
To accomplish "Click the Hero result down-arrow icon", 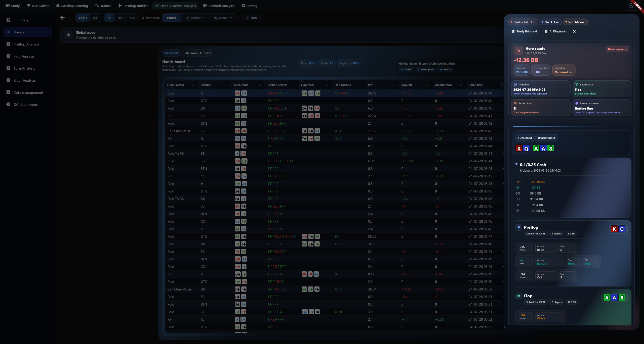I will coord(518,50).
